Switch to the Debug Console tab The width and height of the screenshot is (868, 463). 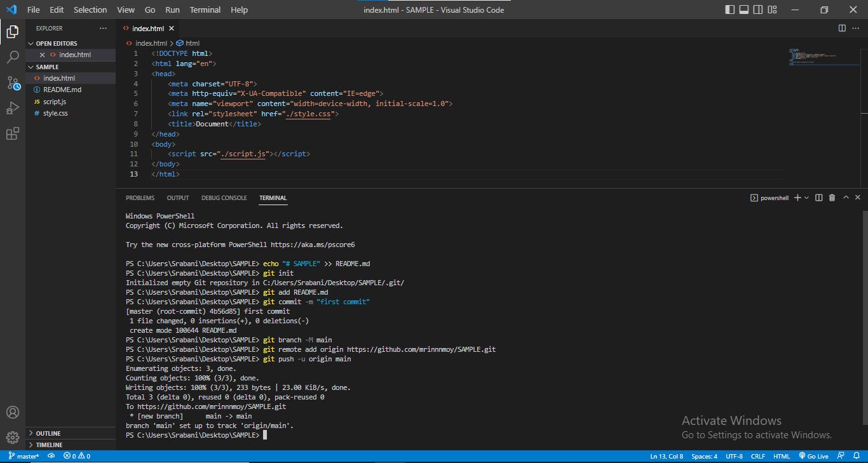pyautogui.click(x=224, y=198)
